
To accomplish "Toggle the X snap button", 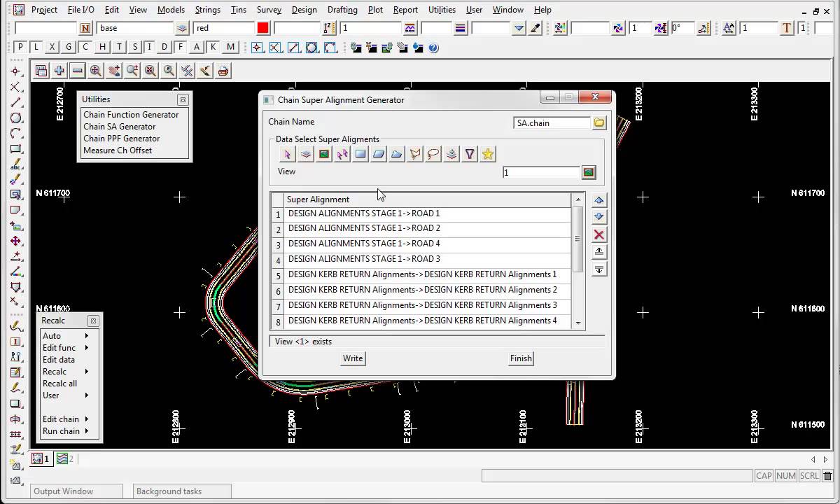I will click(x=52, y=47).
